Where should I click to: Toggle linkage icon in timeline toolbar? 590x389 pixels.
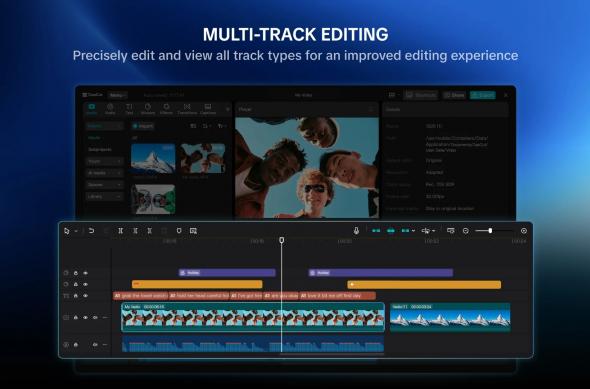point(405,231)
